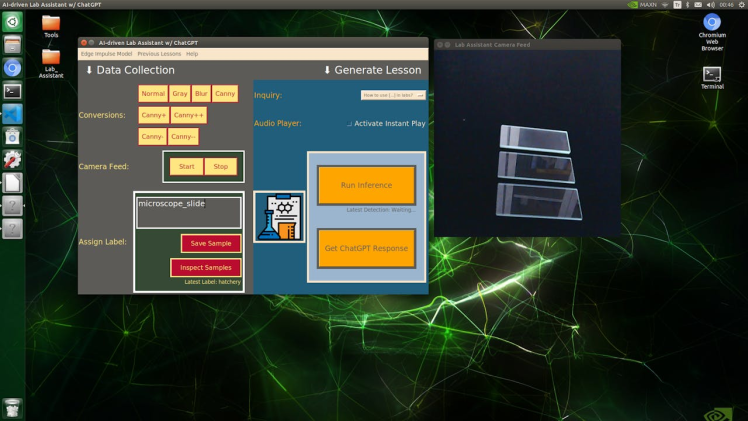
Task: Apply the Canny conversion
Action: [x=225, y=93]
